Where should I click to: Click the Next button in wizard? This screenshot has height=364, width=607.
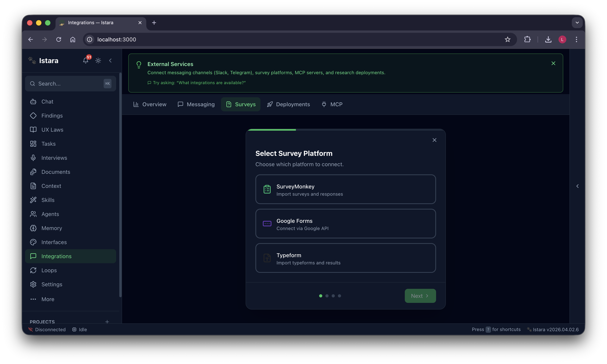pyautogui.click(x=420, y=296)
